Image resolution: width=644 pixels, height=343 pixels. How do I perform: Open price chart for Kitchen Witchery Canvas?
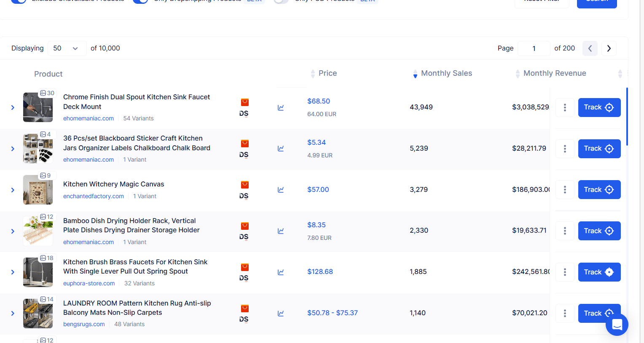(x=281, y=190)
